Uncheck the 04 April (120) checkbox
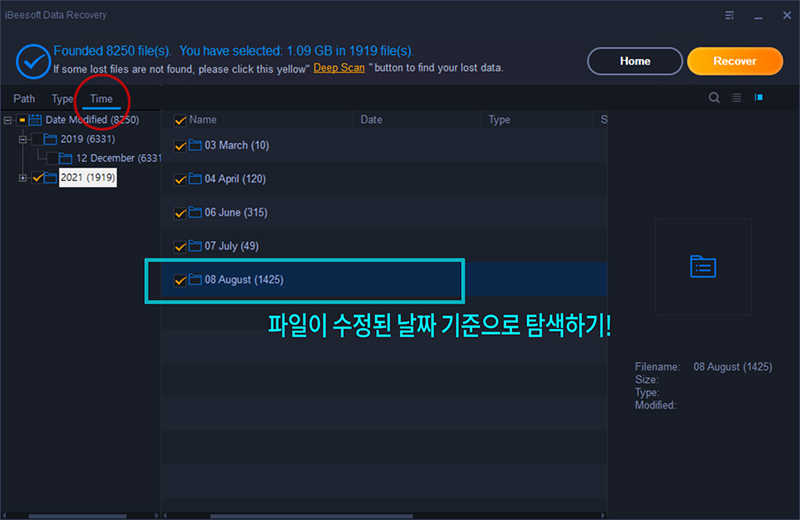Image resolution: width=800 pixels, height=520 pixels. [x=180, y=180]
